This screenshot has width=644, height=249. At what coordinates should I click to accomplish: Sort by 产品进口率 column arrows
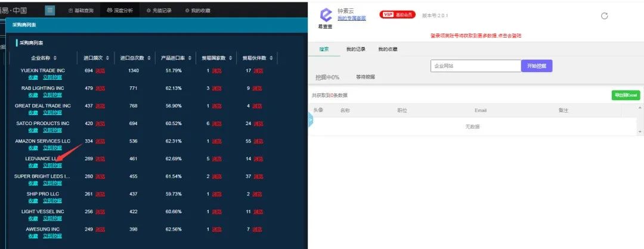pos(190,58)
